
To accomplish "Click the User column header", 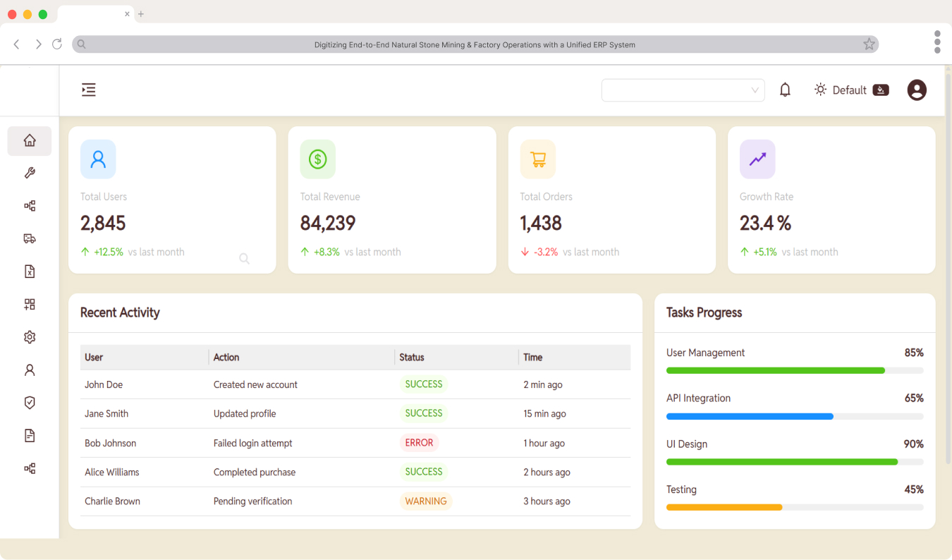I will tap(94, 358).
